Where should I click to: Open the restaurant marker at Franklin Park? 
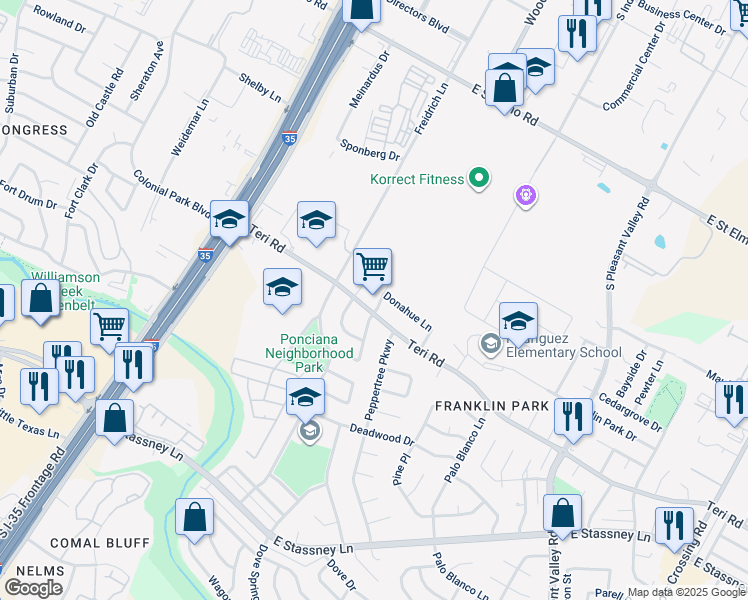click(x=573, y=420)
